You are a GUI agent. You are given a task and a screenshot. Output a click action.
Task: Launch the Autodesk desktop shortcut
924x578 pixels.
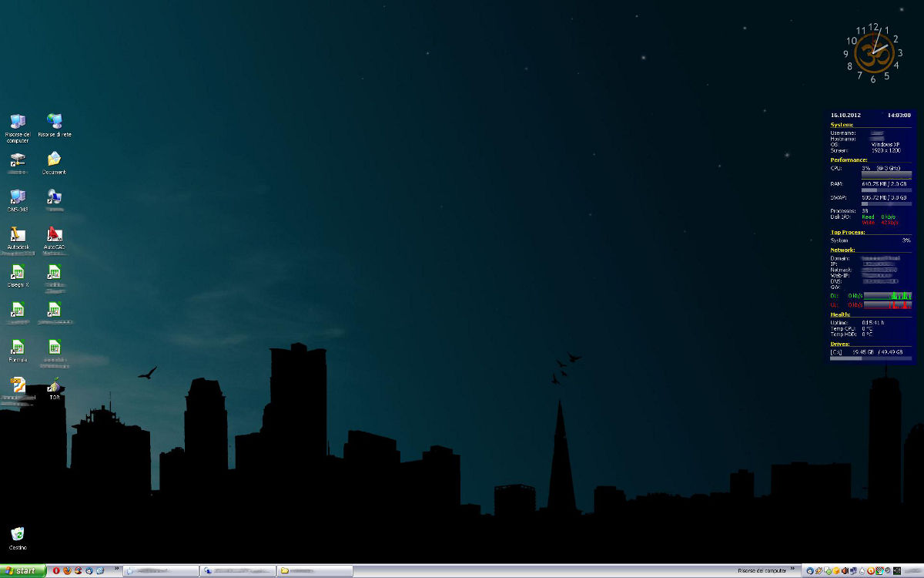17,234
